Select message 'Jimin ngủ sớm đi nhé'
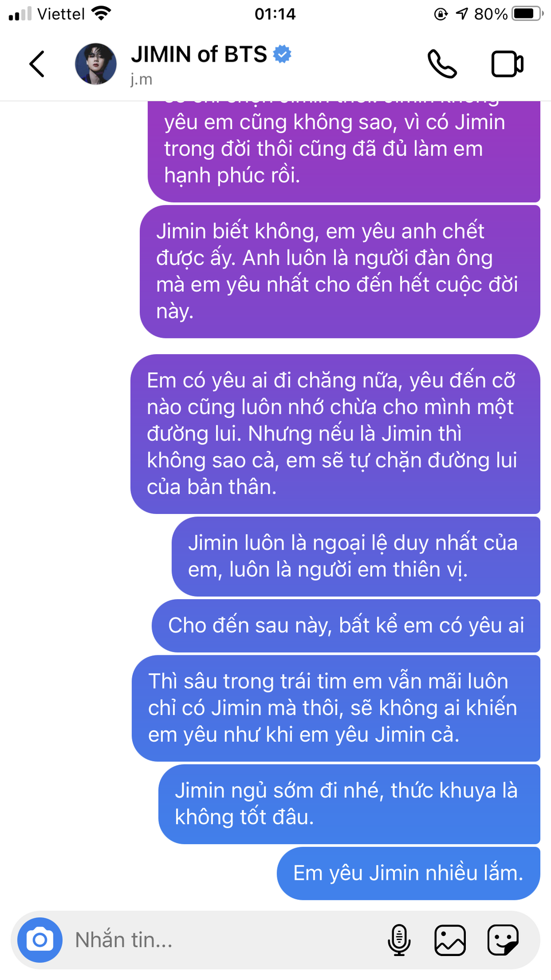Screen dimensions: 551x980 (349, 804)
